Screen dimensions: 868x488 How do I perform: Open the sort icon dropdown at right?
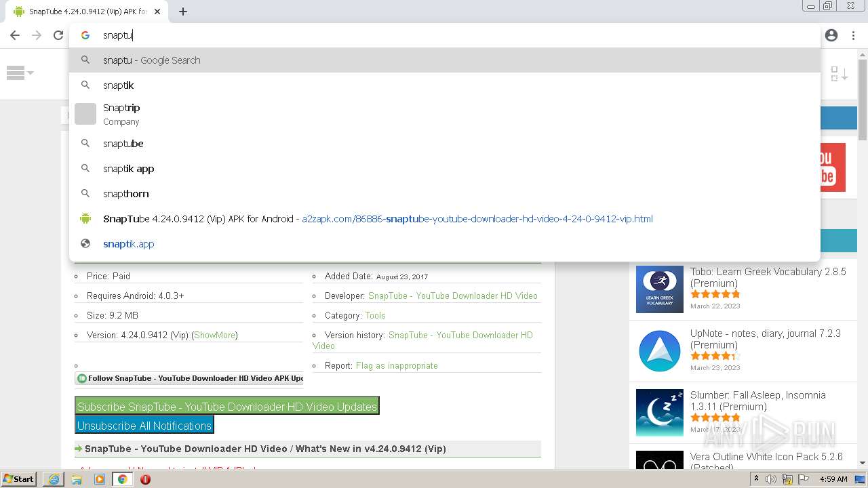pyautogui.click(x=839, y=74)
